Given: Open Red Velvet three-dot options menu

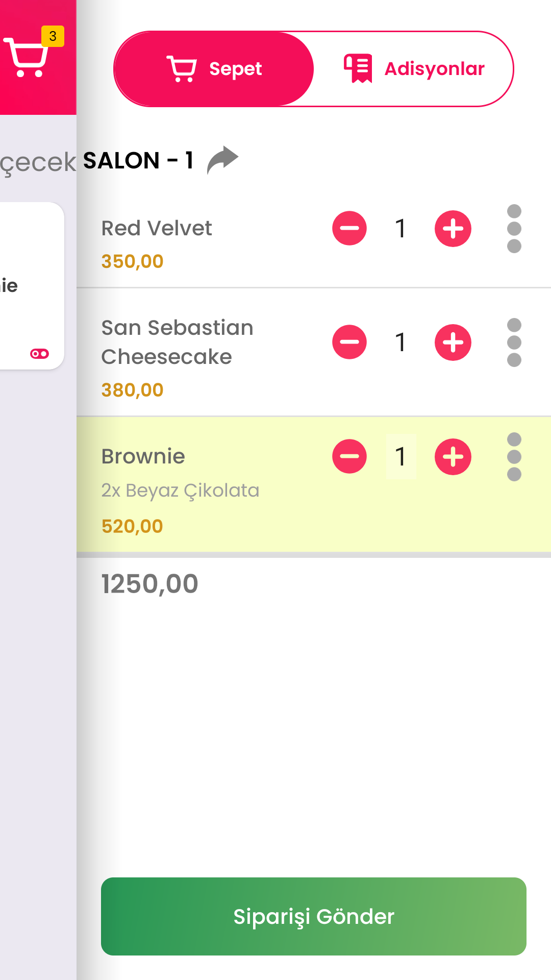Looking at the screenshot, I should tap(514, 228).
